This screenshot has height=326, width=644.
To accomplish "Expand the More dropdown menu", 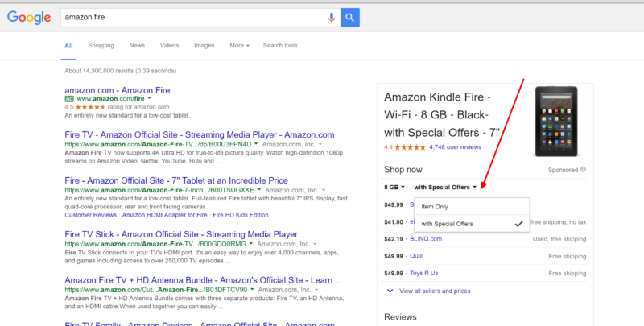I will coord(239,46).
